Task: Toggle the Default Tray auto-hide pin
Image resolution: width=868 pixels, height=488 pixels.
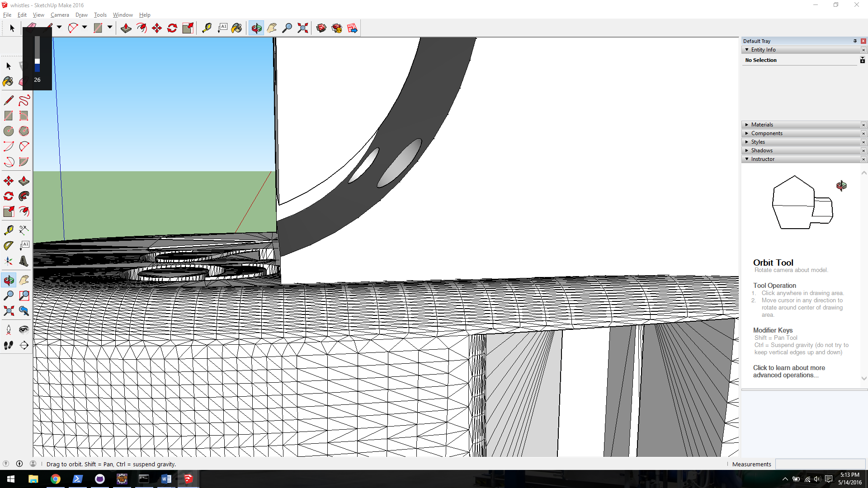Action: pyautogui.click(x=855, y=41)
